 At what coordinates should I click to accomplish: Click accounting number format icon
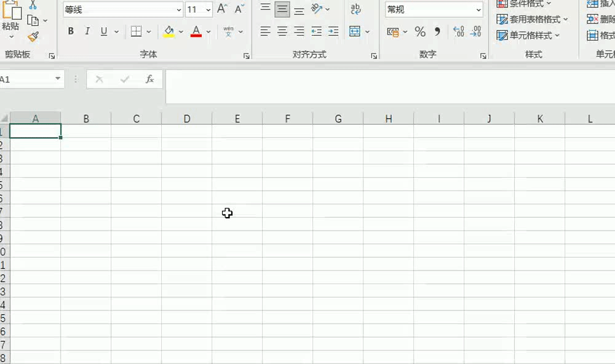[x=392, y=32]
